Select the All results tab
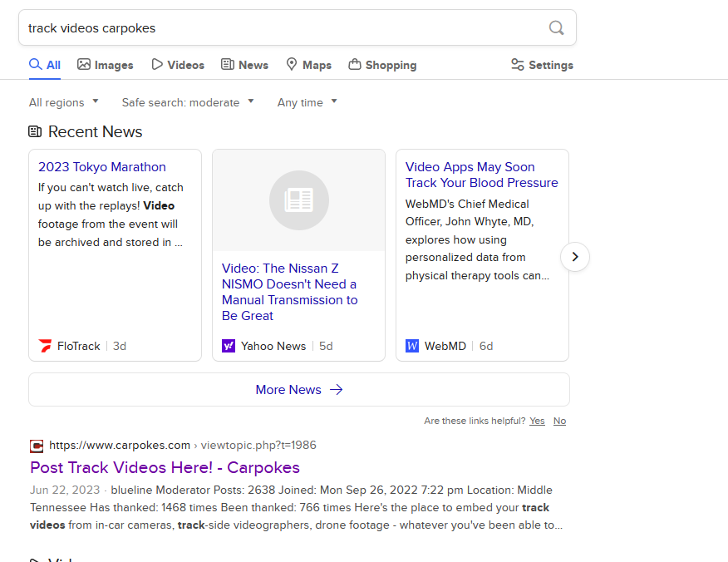The height and width of the screenshot is (562, 728). [x=45, y=65]
